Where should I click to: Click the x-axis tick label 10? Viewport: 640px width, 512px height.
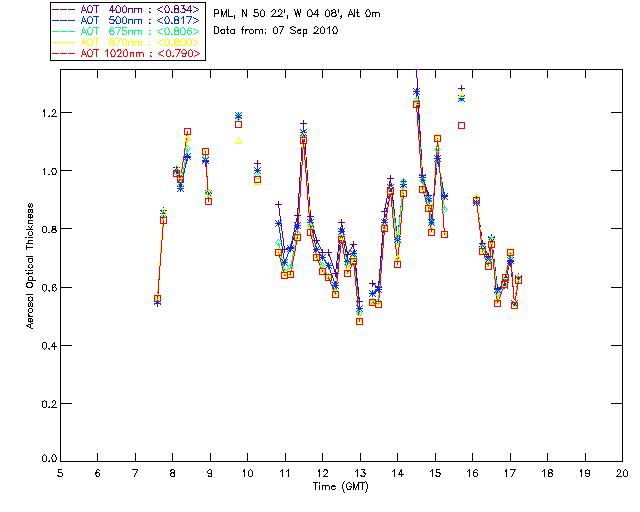247,473
